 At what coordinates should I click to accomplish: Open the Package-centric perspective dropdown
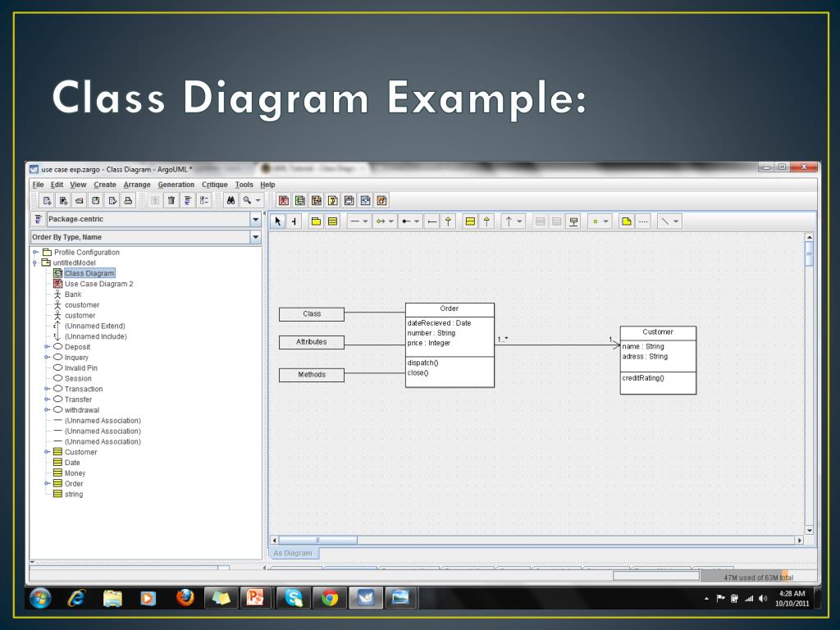click(x=255, y=220)
